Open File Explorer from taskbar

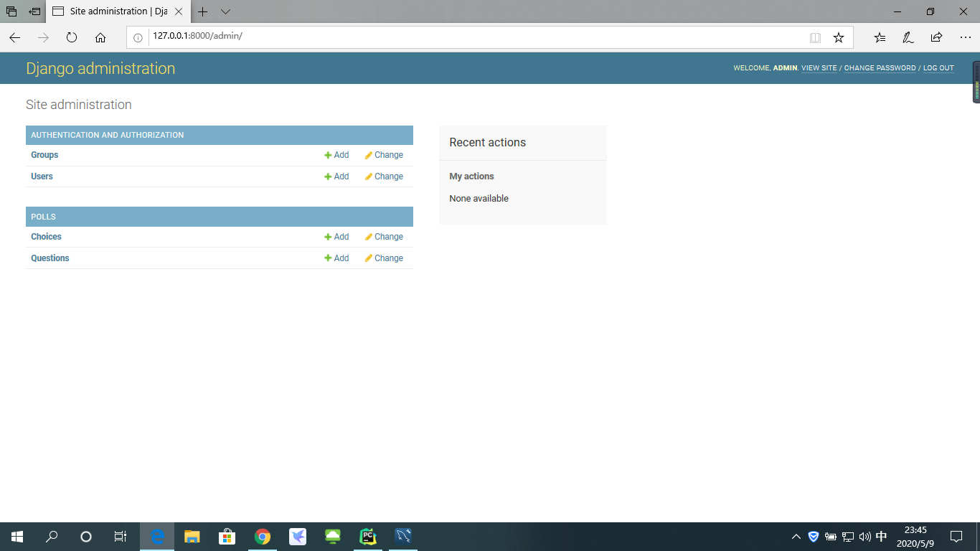192,537
